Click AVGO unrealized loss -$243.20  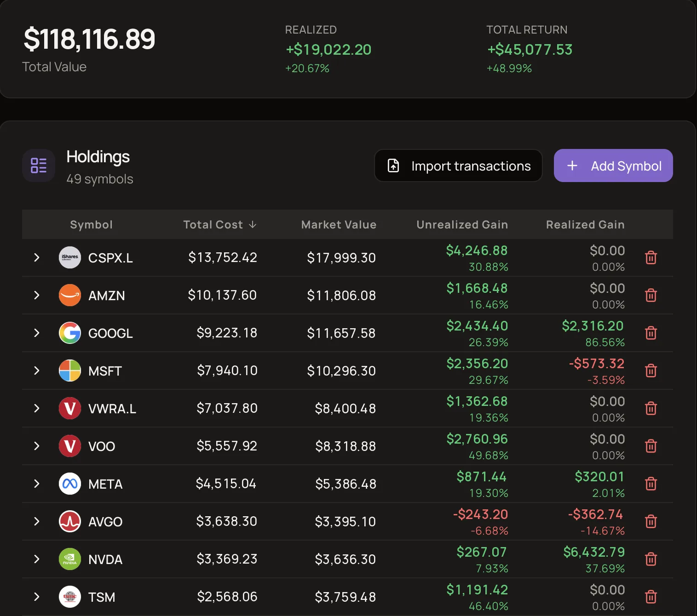[480, 514]
